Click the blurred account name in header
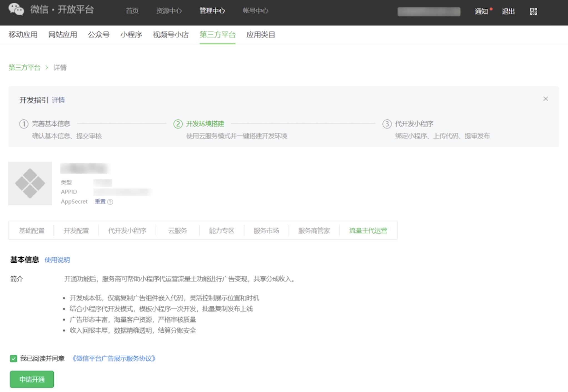Viewport: 568px width, 392px height. tap(429, 11)
